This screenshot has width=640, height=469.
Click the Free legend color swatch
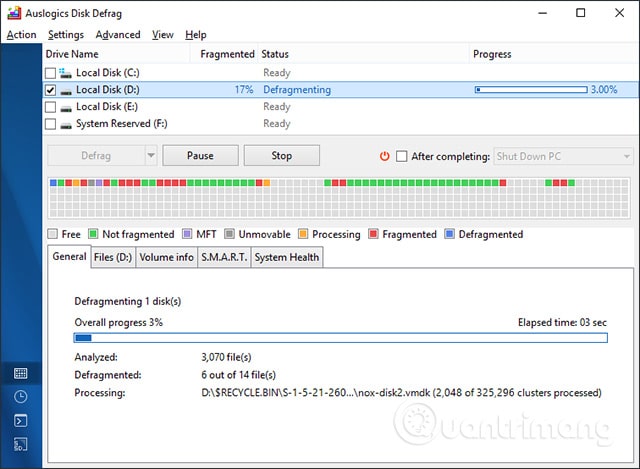point(52,234)
